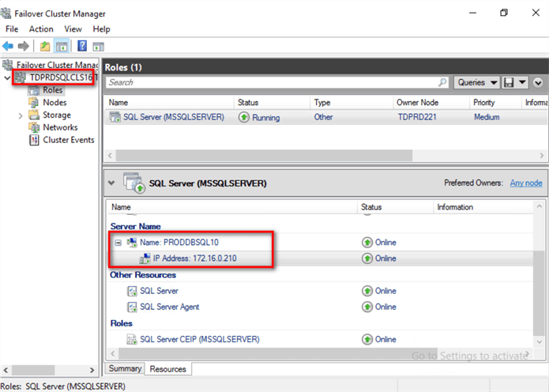Switch to the Resources tab

[x=168, y=369]
